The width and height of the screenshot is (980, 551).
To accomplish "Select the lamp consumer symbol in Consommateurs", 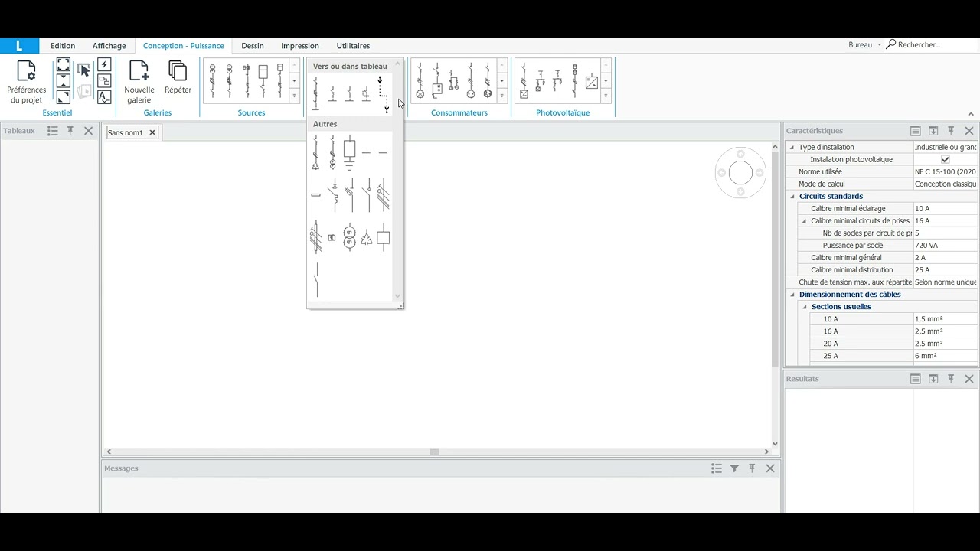I will click(x=420, y=80).
